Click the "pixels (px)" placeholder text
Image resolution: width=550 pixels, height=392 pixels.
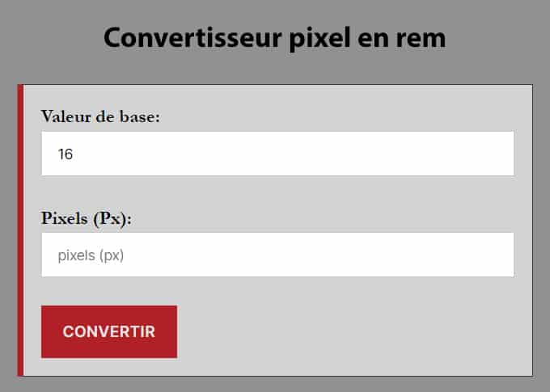[91, 255]
